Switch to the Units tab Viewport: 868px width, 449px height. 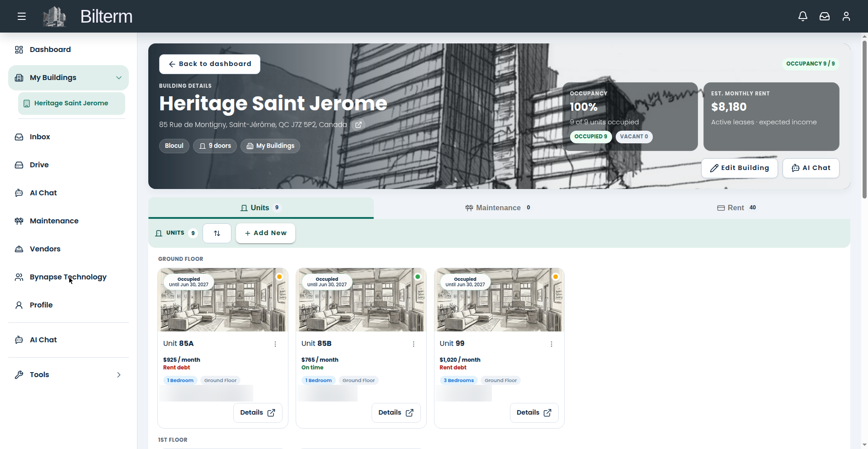[261, 208]
